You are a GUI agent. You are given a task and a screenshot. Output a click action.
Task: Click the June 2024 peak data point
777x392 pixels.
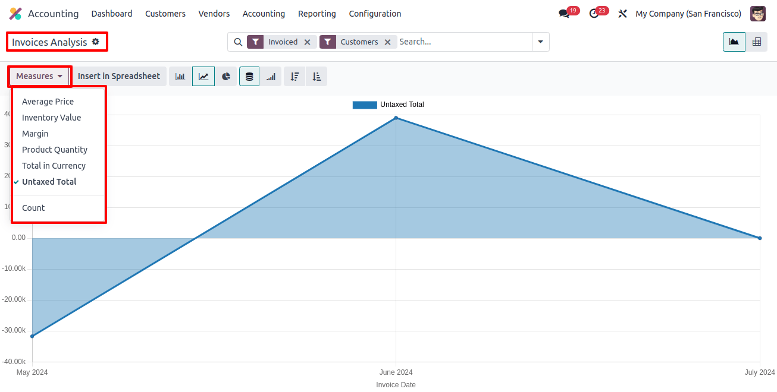coord(396,118)
